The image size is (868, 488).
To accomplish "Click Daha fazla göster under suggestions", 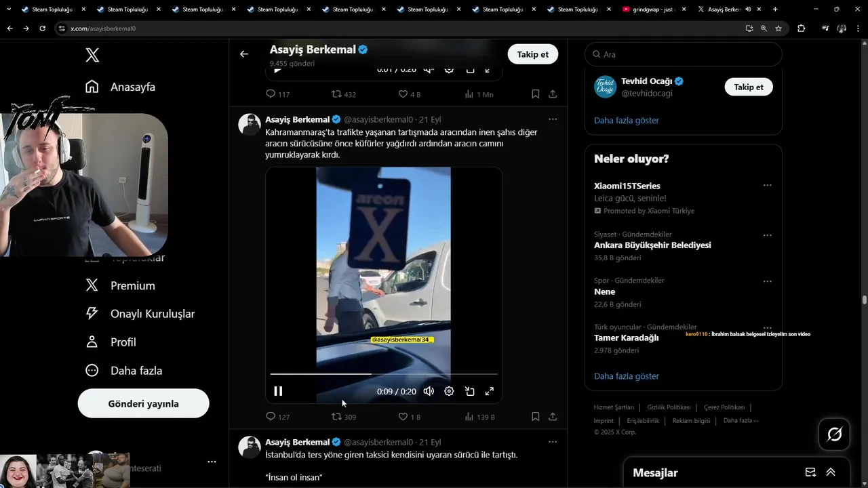I will pyautogui.click(x=627, y=121).
